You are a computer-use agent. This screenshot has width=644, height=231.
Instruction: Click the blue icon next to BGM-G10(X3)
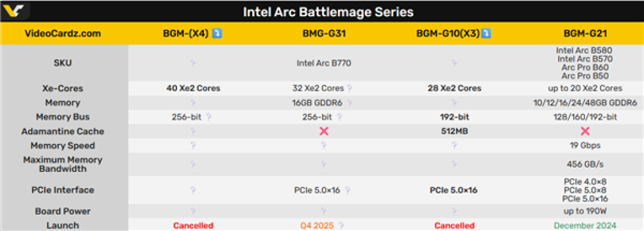[487, 33]
